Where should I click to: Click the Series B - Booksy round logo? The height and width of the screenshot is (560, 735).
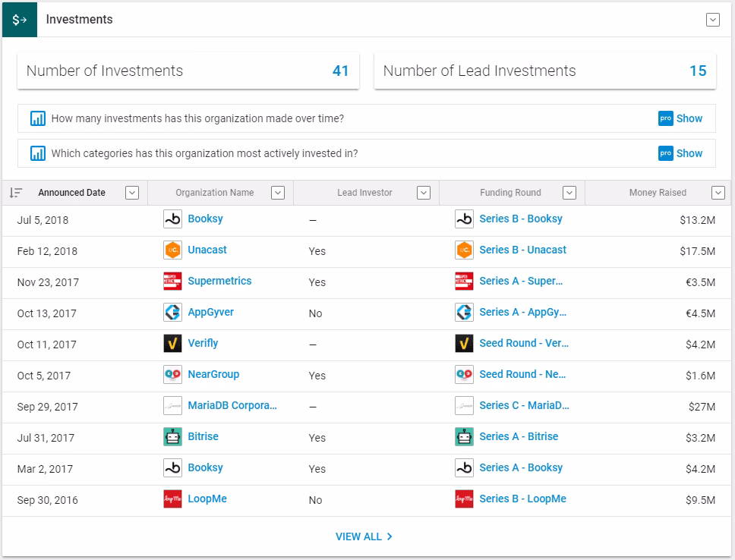pyautogui.click(x=464, y=219)
